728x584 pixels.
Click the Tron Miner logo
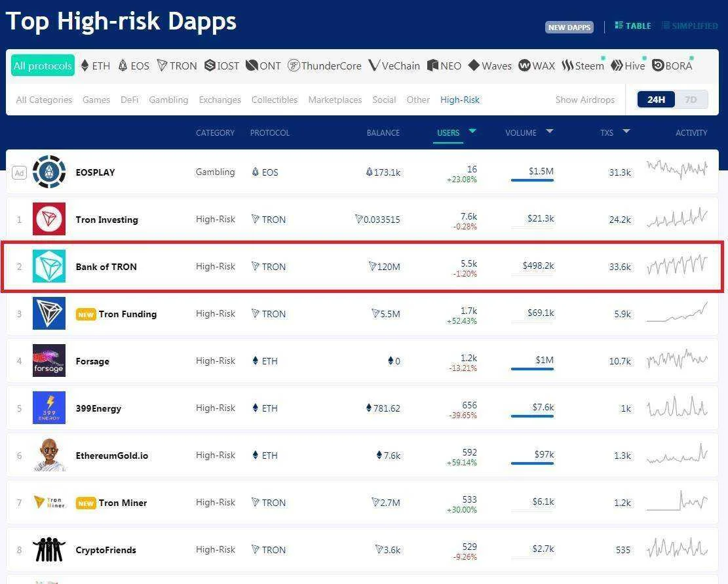[49, 502]
